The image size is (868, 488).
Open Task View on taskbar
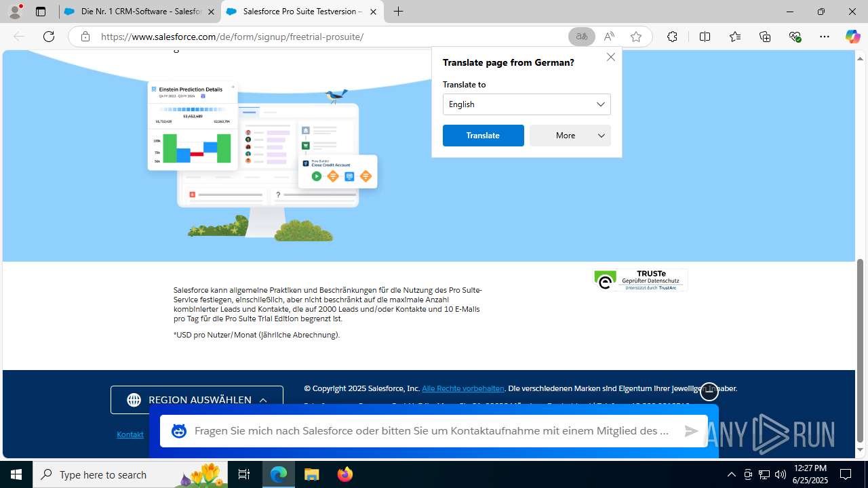point(244,474)
